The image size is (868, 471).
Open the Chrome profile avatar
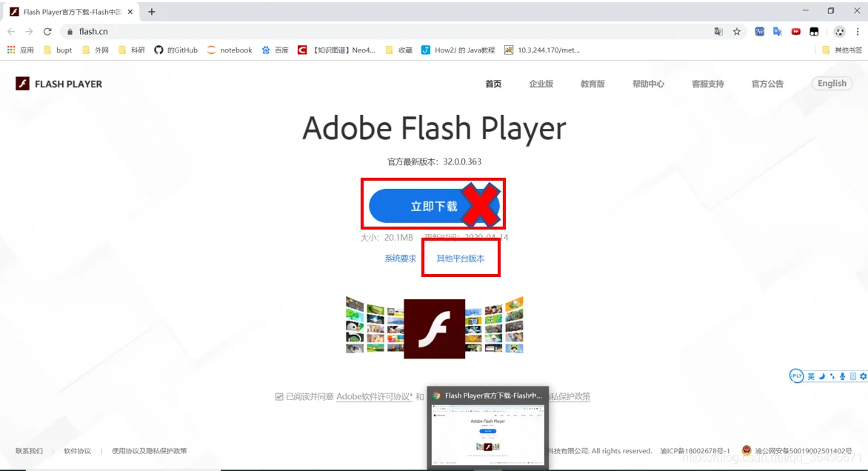840,32
